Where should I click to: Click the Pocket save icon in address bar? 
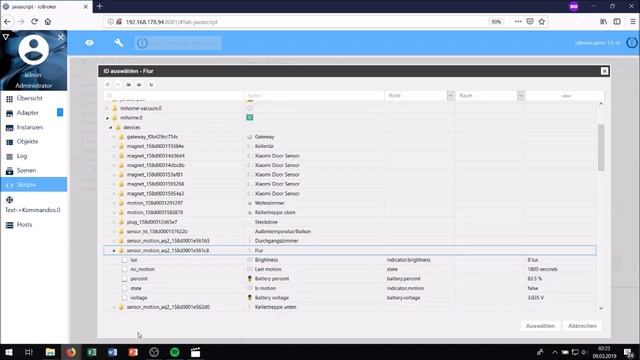point(530,22)
